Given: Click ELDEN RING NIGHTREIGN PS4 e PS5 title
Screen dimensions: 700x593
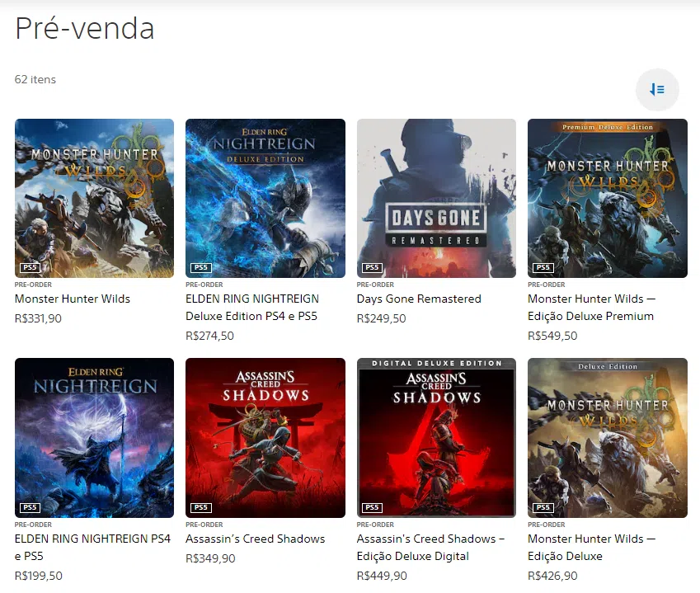Looking at the screenshot, I should (93, 548).
